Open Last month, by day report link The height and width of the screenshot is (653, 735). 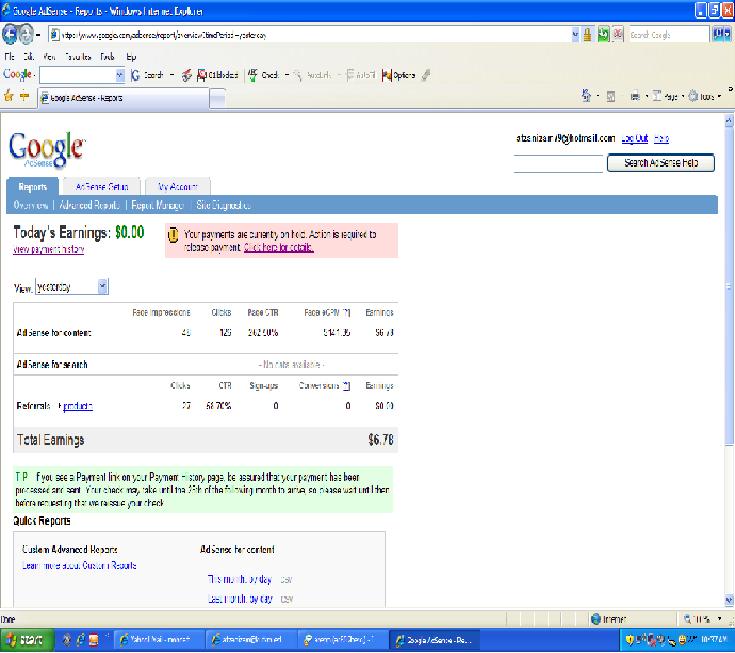(x=240, y=599)
